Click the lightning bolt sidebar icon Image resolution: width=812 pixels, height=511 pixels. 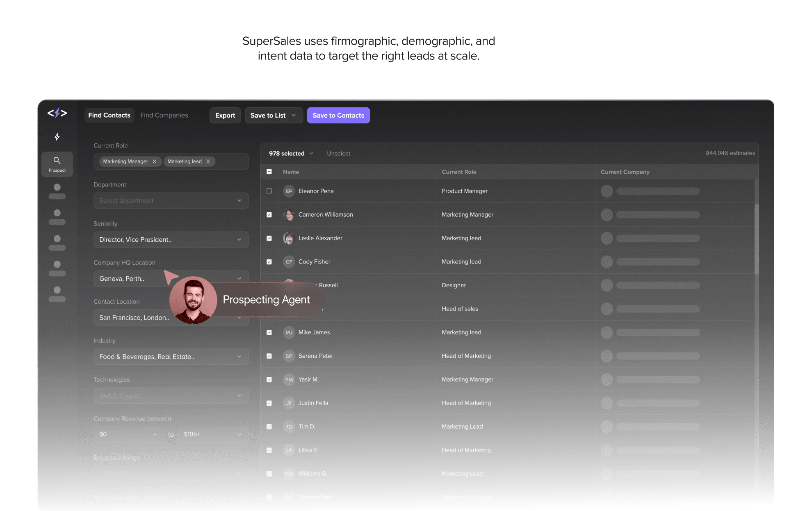coord(57,137)
